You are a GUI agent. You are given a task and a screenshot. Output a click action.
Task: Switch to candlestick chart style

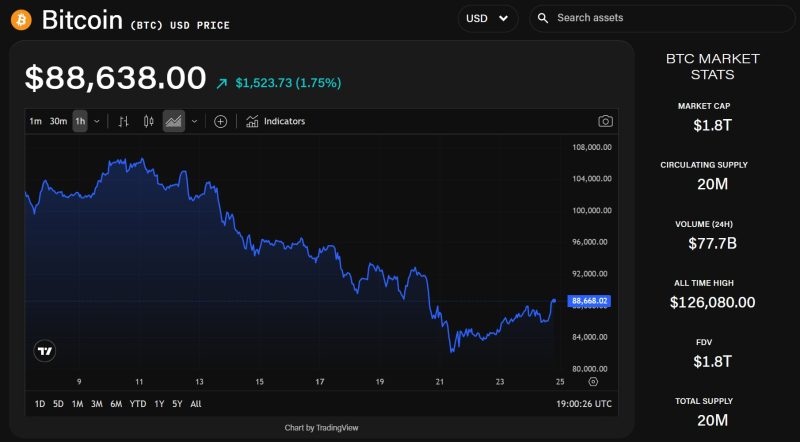149,121
